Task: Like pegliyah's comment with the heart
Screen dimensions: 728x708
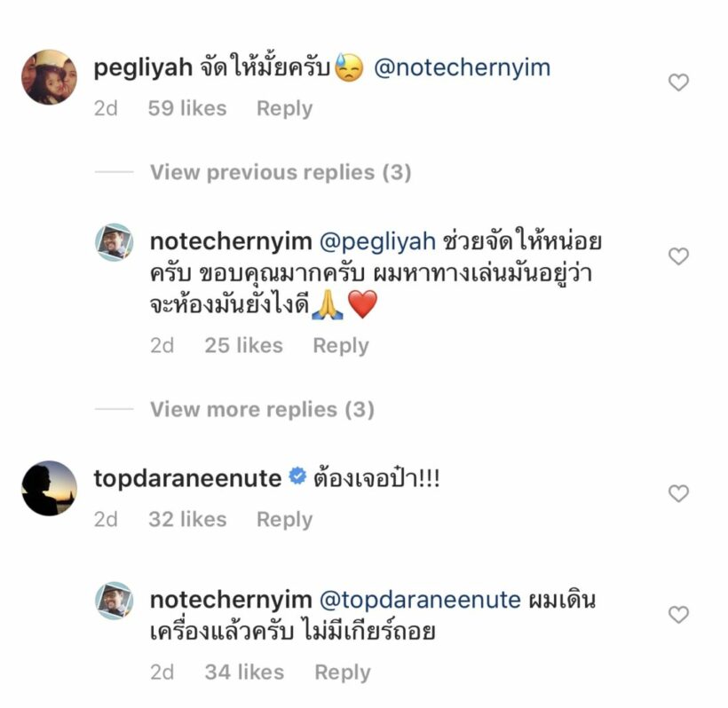Action: [678, 83]
